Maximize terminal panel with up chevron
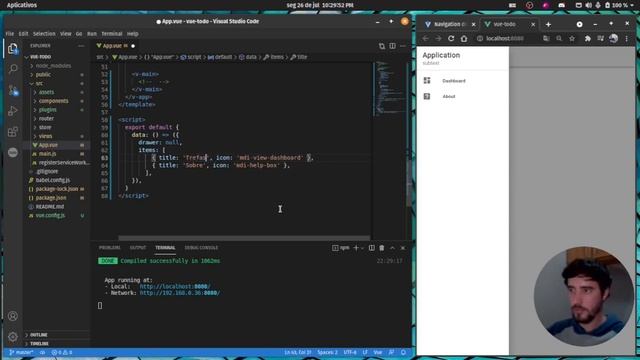This screenshot has height=360, width=640. 392,248
